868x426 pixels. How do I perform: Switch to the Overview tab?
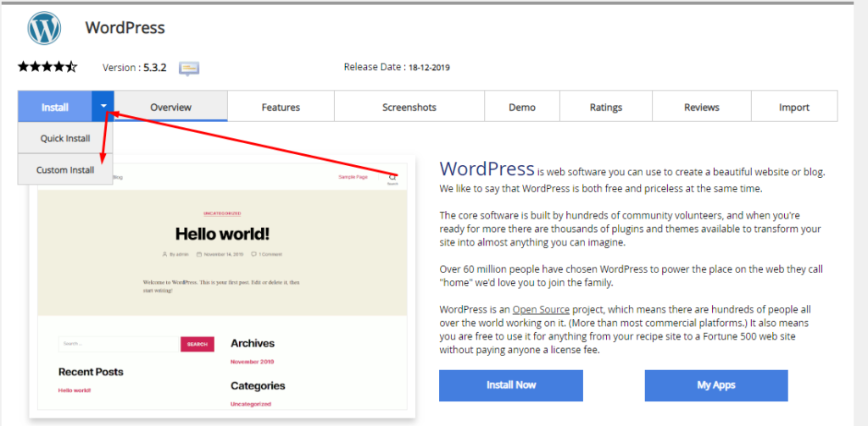(171, 107)
